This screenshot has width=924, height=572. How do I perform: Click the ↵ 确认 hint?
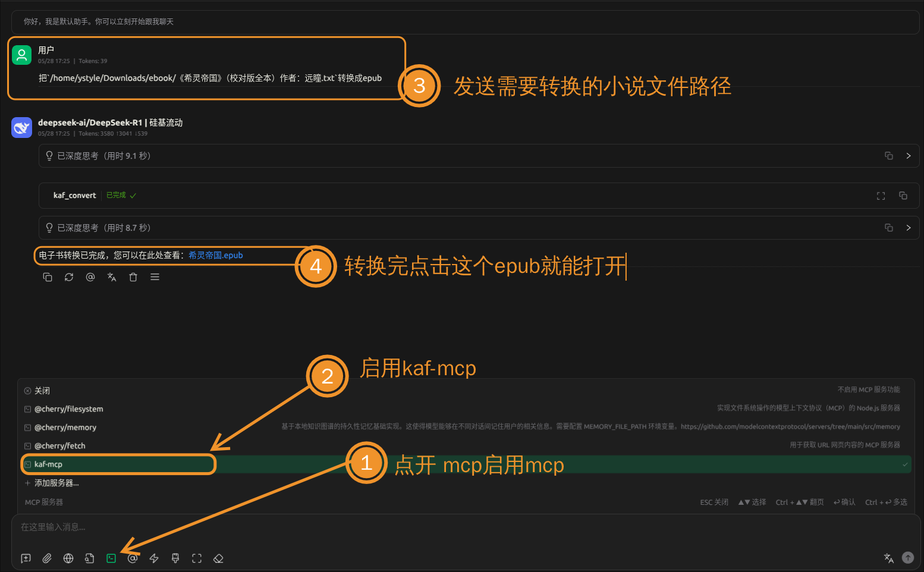[844, 502]
